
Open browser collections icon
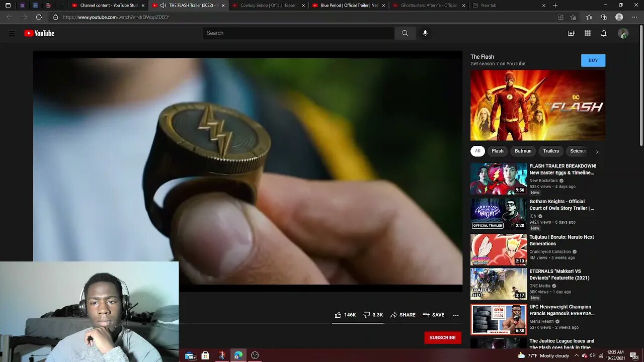(x=604, y=17)
